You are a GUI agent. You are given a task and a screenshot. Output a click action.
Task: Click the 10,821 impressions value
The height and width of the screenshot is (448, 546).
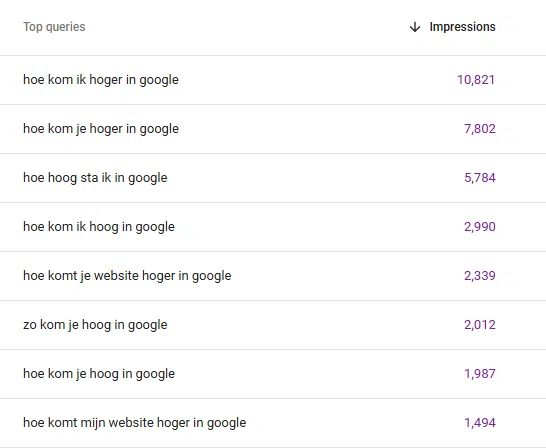476,80
